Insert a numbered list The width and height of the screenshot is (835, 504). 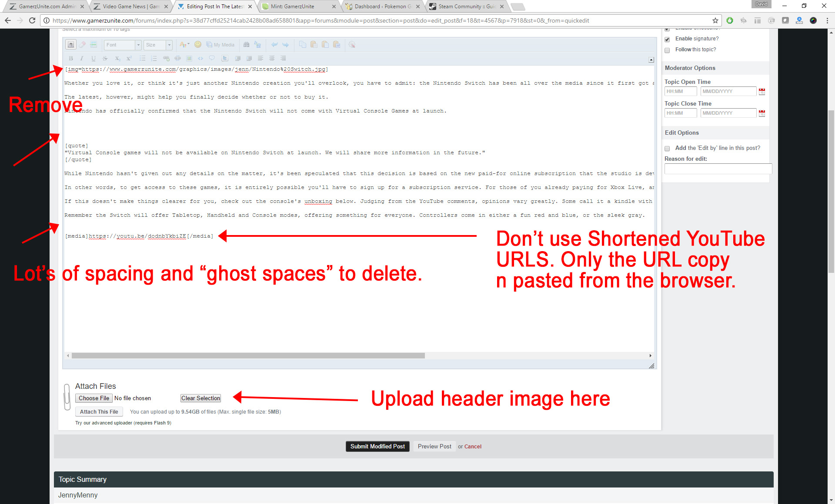pos(154,58)
